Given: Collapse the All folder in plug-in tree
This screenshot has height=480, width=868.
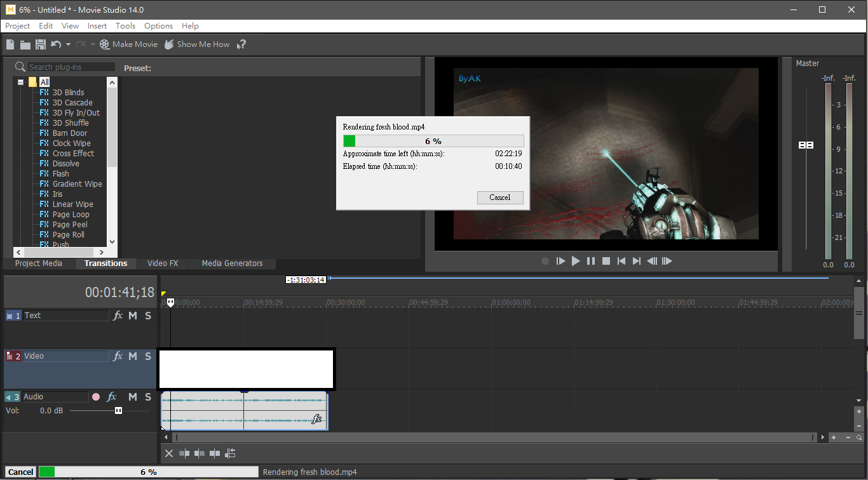Looking at the screenshot, I should [x=21, y=82].
